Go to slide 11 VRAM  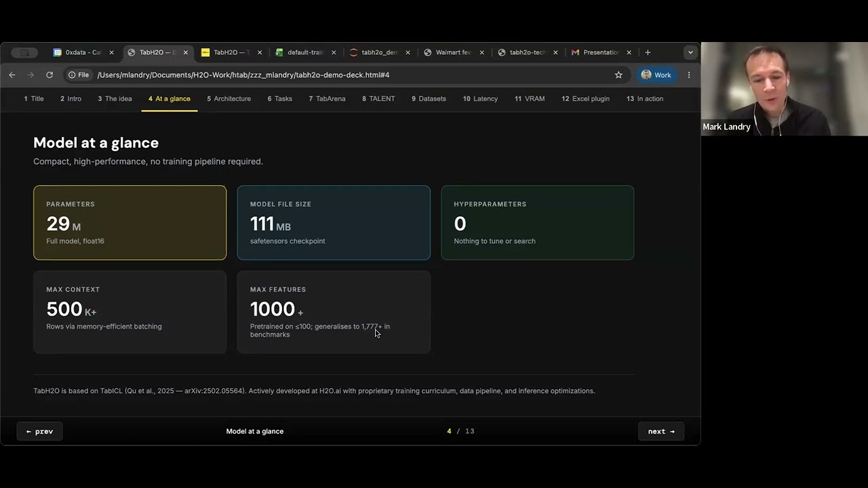click(x=530, y=98)
